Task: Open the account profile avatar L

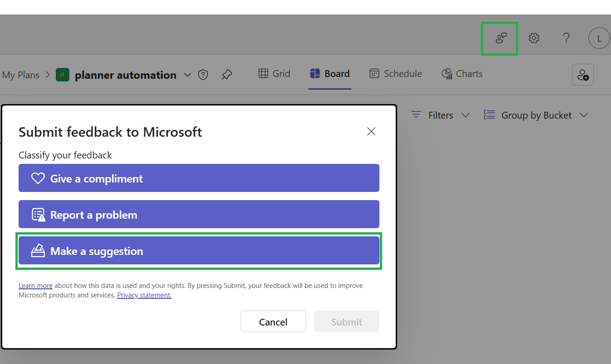Action: tap(599, 38)
